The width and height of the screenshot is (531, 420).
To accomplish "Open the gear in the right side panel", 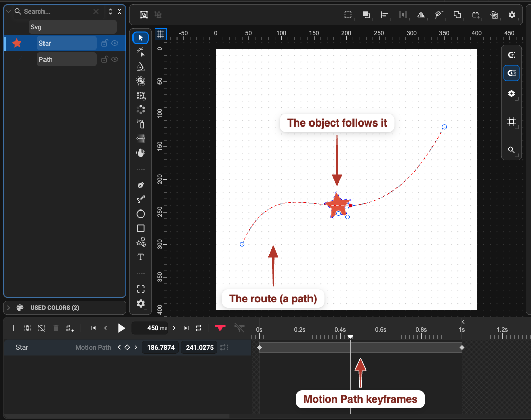I will pyautogui.click(x=511, y=93).
